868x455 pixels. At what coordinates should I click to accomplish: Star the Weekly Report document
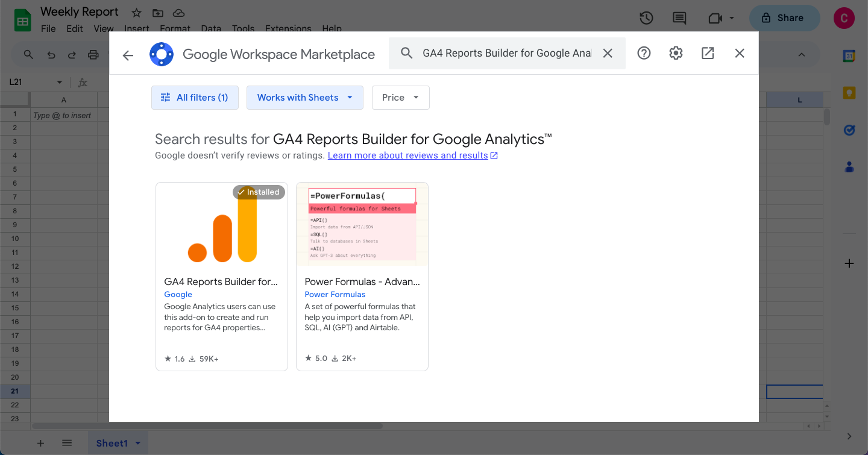point(137,13)
